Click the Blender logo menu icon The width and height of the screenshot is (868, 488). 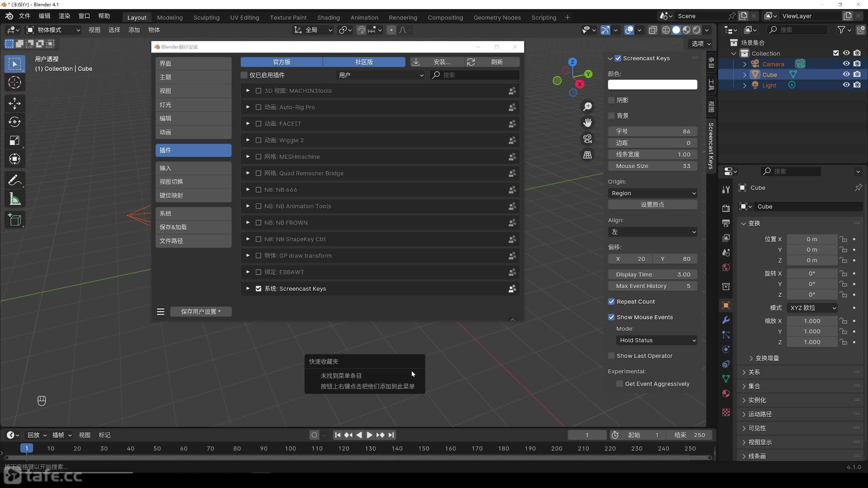9,16
